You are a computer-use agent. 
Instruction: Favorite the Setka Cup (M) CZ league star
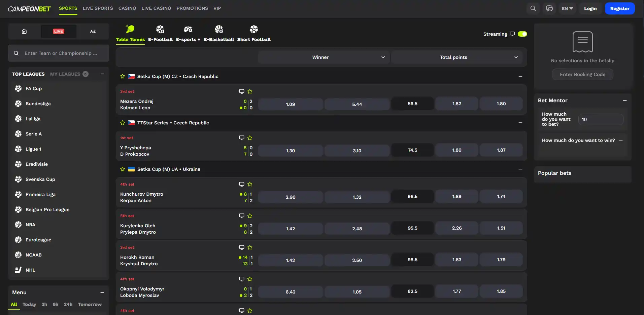coord(123,76)
